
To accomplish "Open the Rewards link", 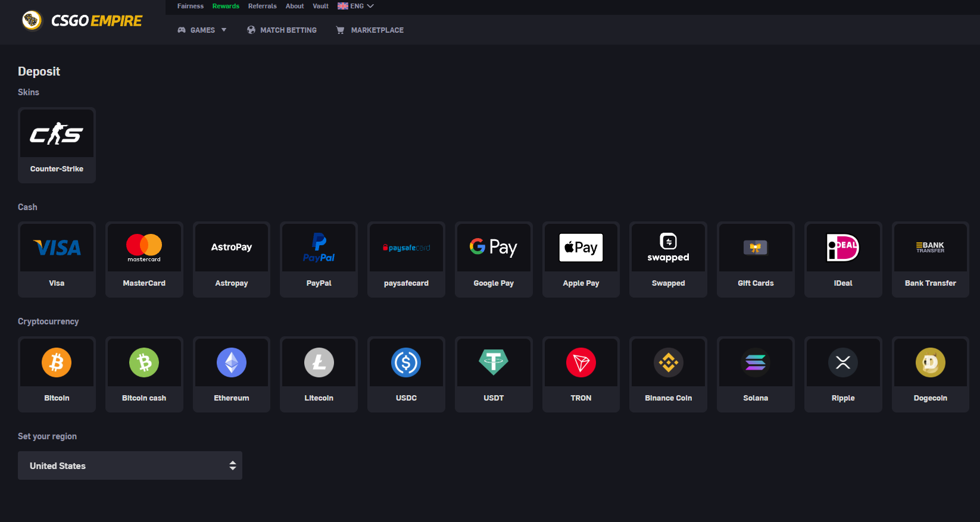I will tap(226, 6).
